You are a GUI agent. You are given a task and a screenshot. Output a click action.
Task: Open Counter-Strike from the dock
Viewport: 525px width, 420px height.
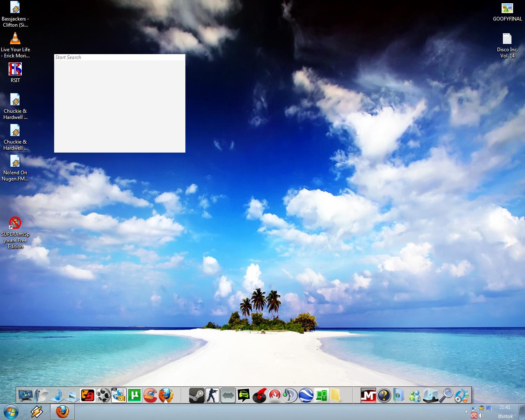tap(212, 396)
